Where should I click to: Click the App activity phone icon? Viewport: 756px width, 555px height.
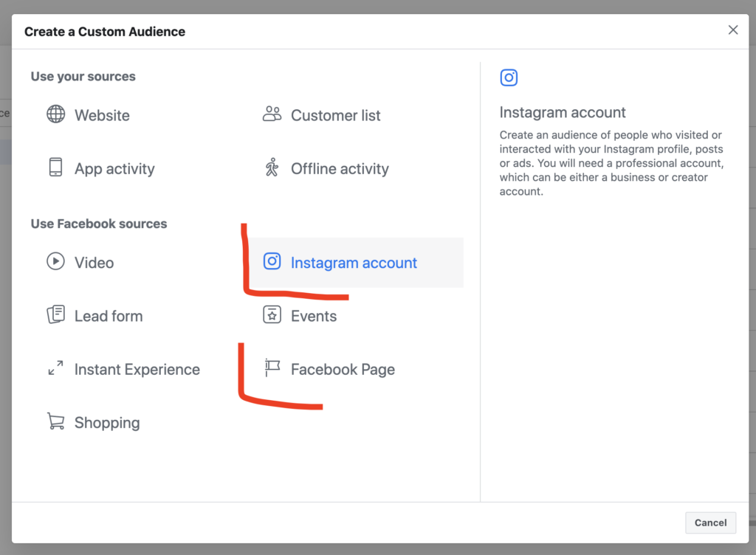point(55,168)
